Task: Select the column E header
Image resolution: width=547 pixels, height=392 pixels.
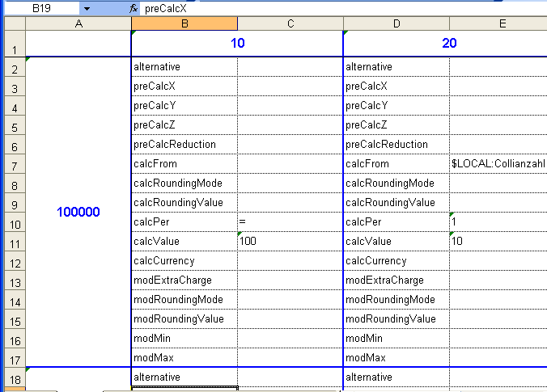Action: (x=498, y=23)
